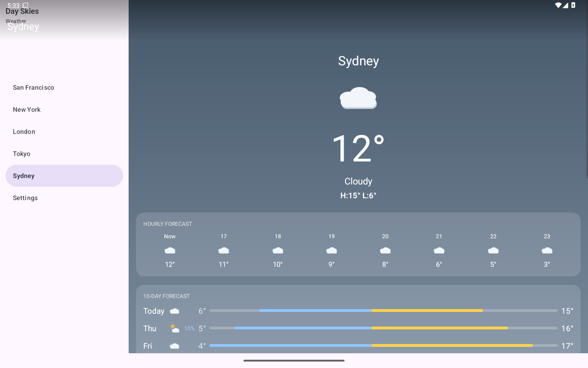Click the vertical scrollbar on right edge
This screenshot has height=368, width=588.
pyautogui.click(x=587, y=89)
